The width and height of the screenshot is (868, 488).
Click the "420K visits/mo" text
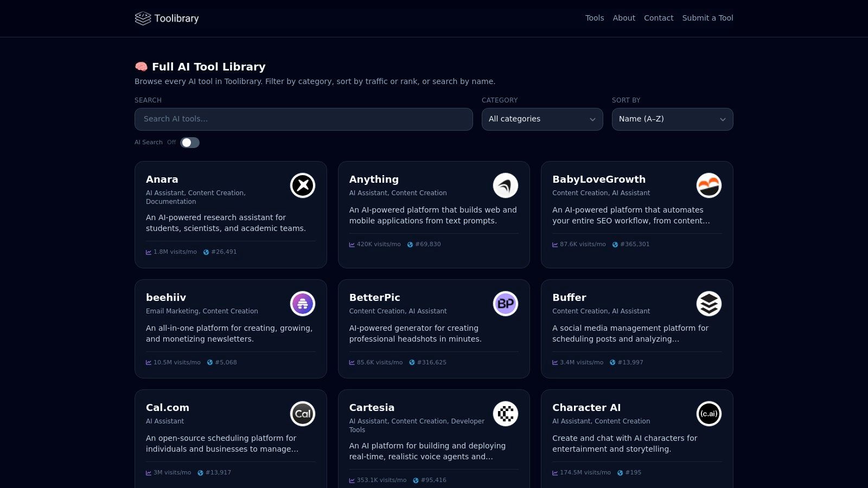[379, 245]
